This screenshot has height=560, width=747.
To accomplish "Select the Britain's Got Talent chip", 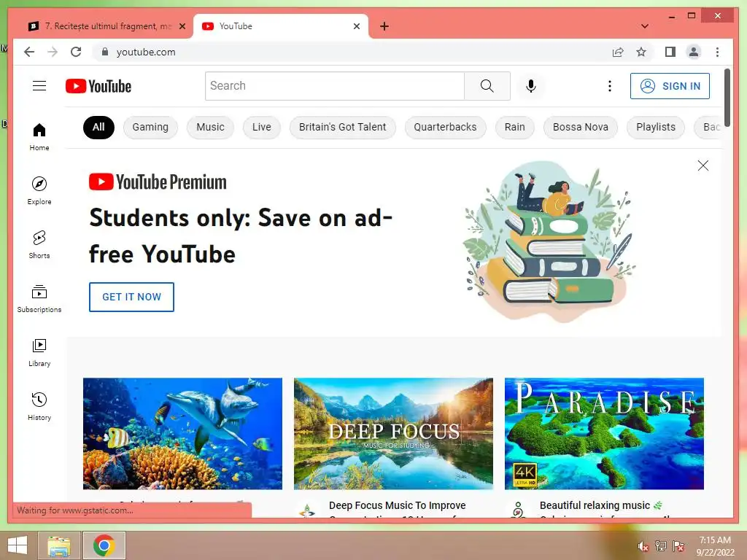I will (343, 127).
